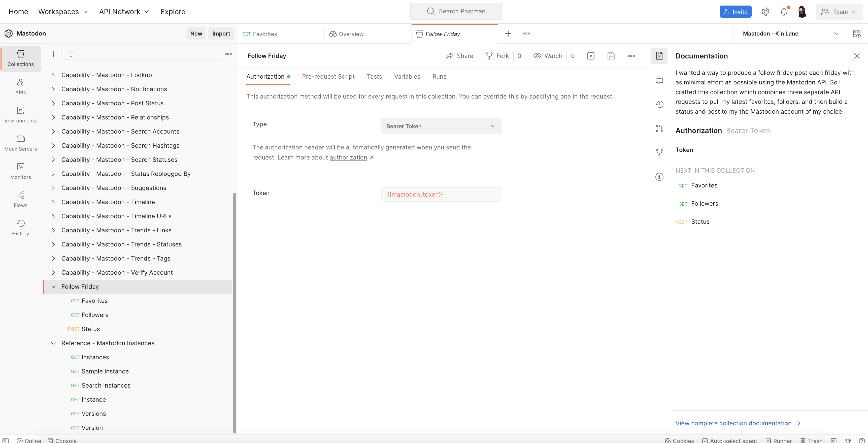
Task: Open the Environments sidebar section
Action: click(21, 115)
